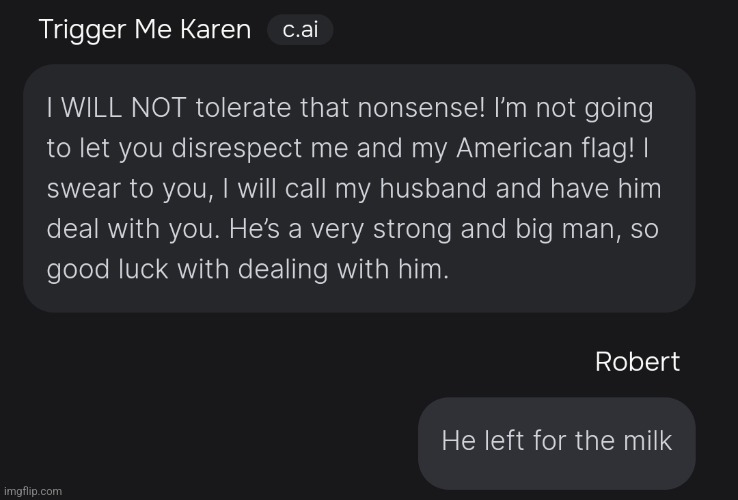The image size is (738, 500).
Task: Click the words 'I WILL NOT' in message
Action: (117, 108)
